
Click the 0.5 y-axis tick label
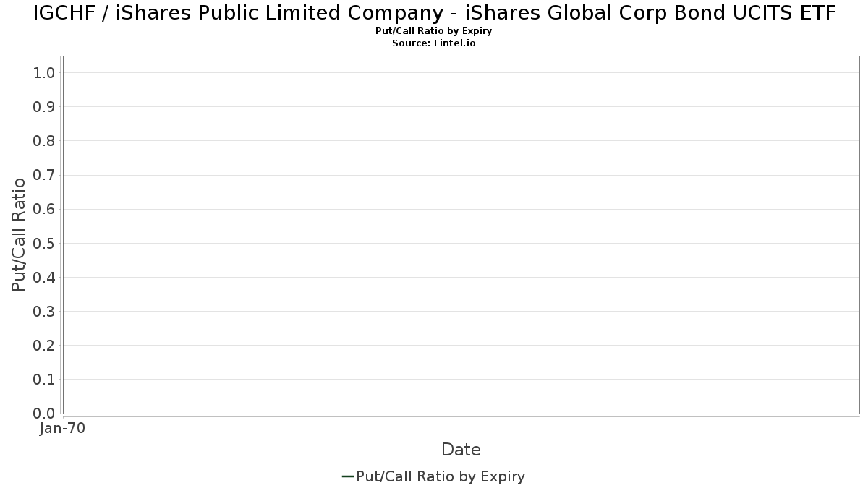point(44,243)
